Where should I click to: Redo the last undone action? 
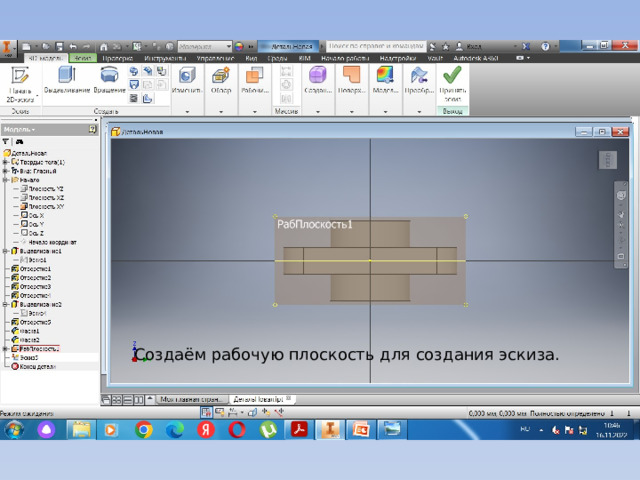87,47
